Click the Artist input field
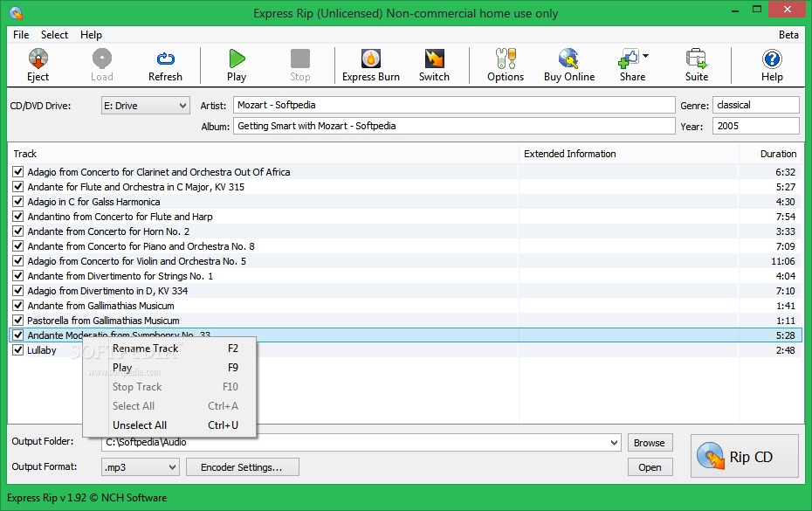The height and width of the screenshot is (511, 812). pos(454,105)
